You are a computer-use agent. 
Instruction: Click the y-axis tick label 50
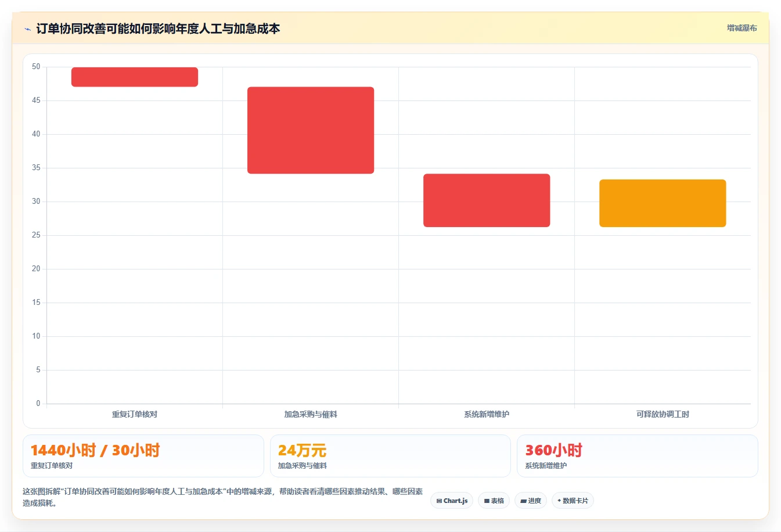click(36, 67)
